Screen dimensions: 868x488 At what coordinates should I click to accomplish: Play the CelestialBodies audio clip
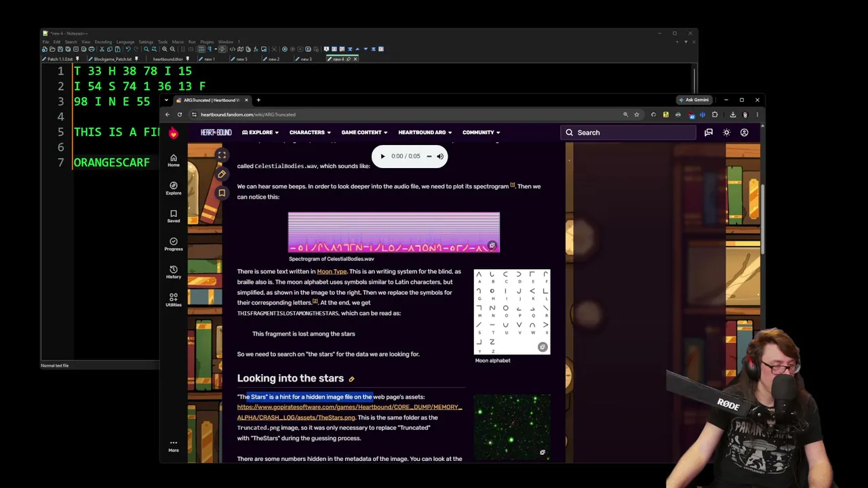click(382, 157)
